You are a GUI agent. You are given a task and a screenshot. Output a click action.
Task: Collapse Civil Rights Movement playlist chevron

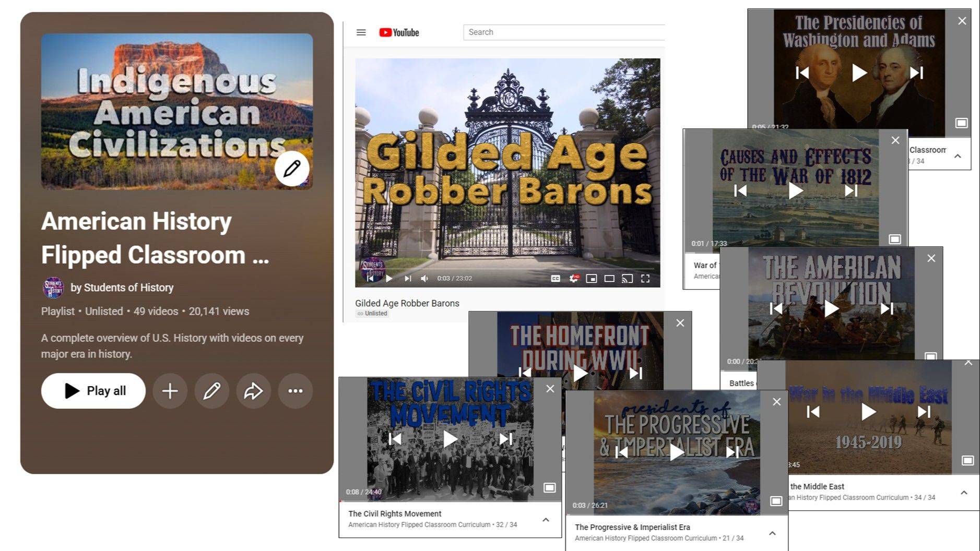click(546, 520)
